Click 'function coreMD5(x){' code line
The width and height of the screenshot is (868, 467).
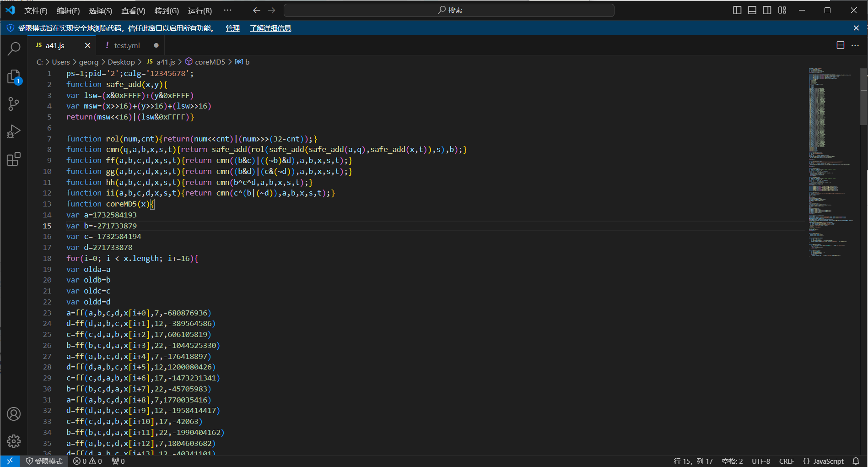tap(110, 204)
